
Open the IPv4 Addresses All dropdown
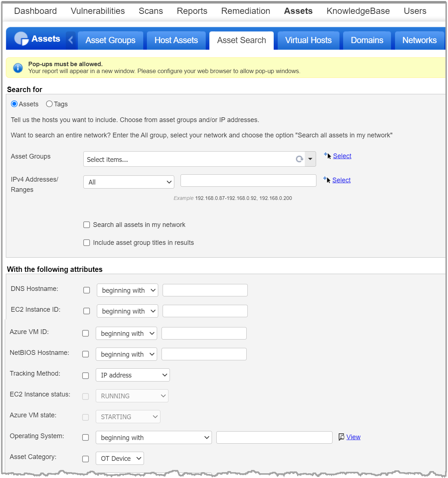(x=129, y=182)
